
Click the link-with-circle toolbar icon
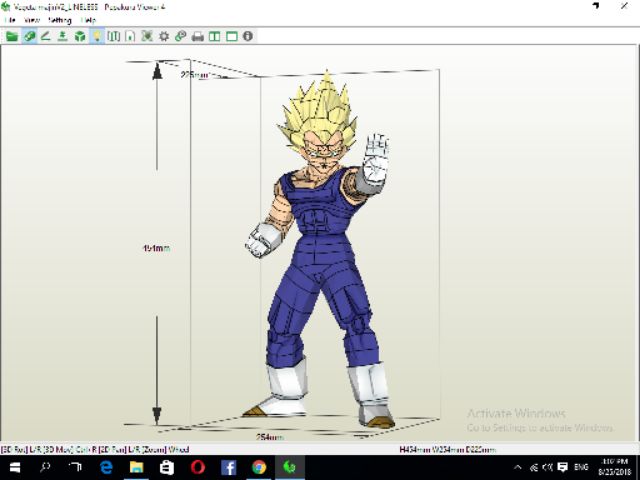[180, 36]
